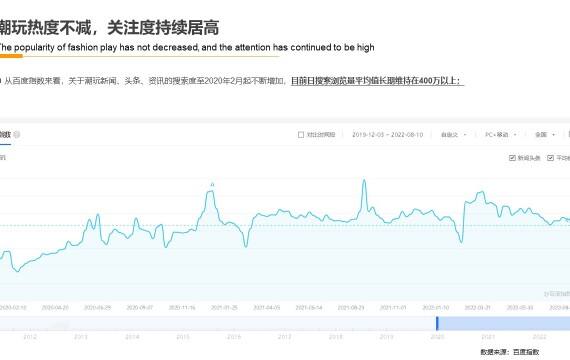Select the index tab with blue underline
The height and width of the screenshot is (360, 570).
[x=5, y=135]
